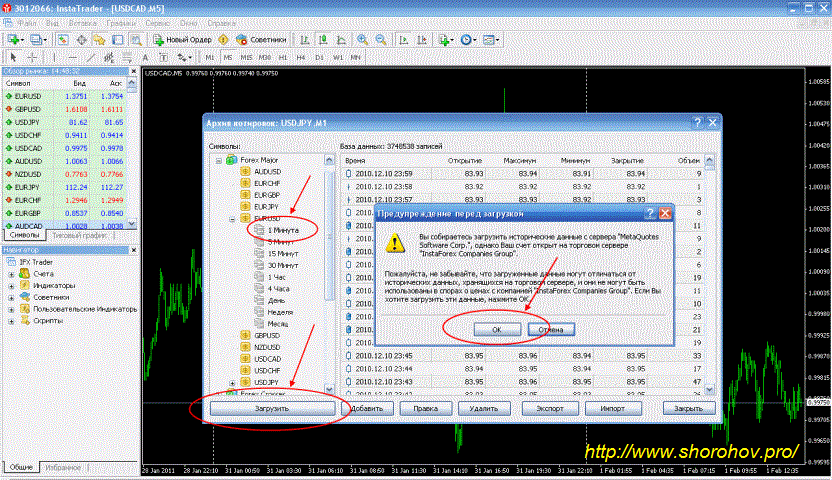832x480 pixels.
Task: Switch chart timeframe to M30
Action: click(x=265, y=57)
